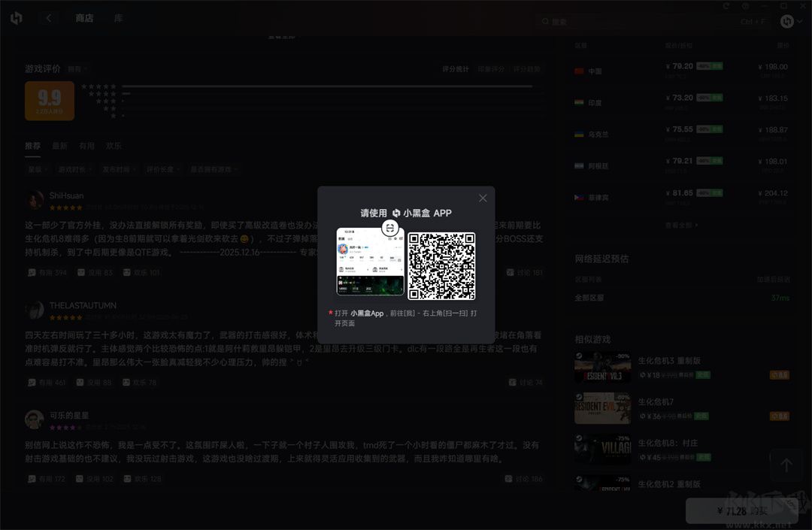Click the search field in the top bar
This screenshot has width=812, height=530.
[653, 22]
